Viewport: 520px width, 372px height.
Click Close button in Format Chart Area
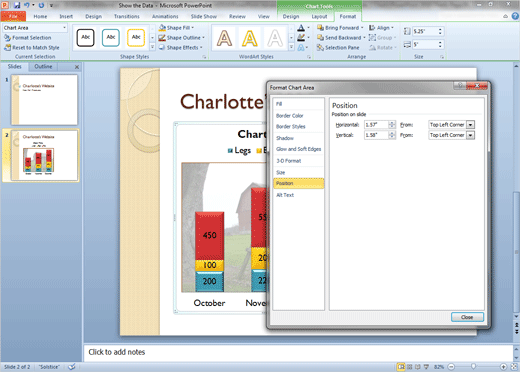click(467, 317)
